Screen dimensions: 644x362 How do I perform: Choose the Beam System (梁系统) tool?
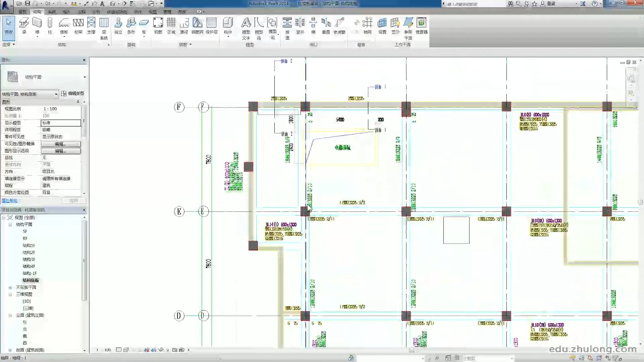point(104,28)
